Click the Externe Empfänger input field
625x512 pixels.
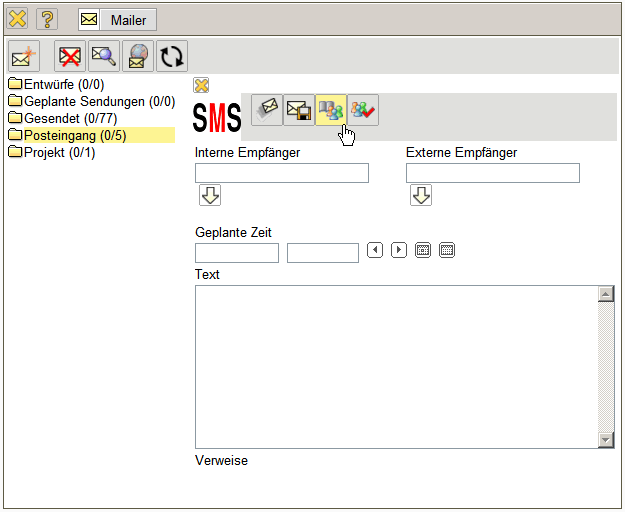click(x=493, y=173)
